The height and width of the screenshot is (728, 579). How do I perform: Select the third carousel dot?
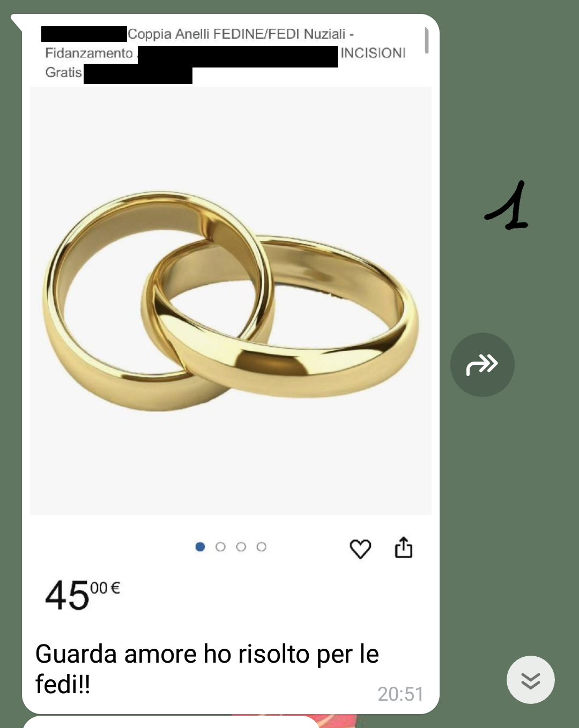coord(241,547)
